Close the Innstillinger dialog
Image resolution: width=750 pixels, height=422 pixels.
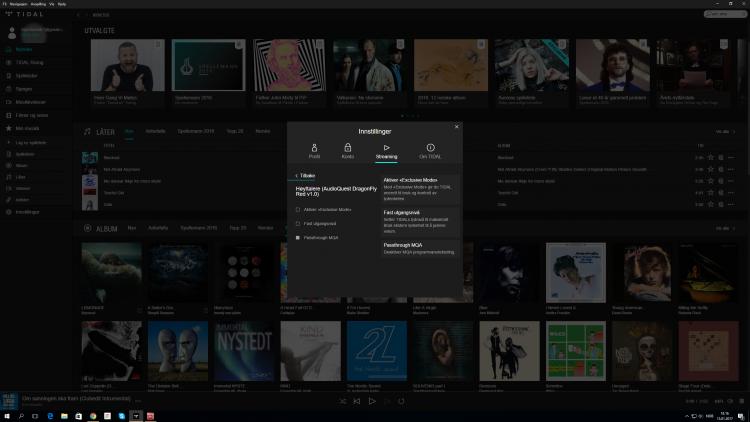point(456,127)
